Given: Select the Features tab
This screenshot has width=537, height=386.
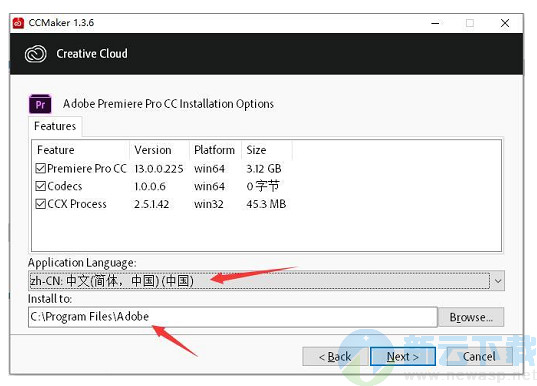Looking at the screenshot, I should click(55, 126).
